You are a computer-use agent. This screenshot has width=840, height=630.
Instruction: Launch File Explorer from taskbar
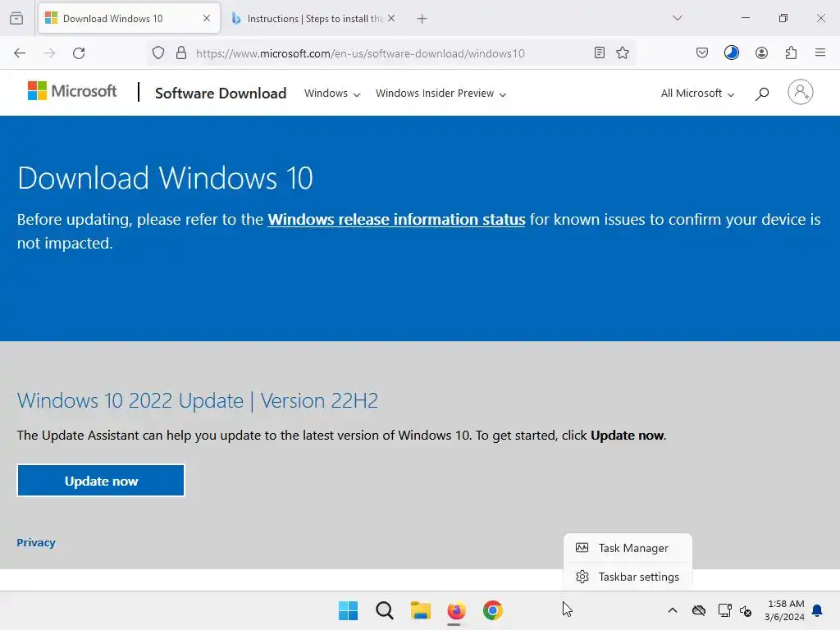click(x=421, y=610)
